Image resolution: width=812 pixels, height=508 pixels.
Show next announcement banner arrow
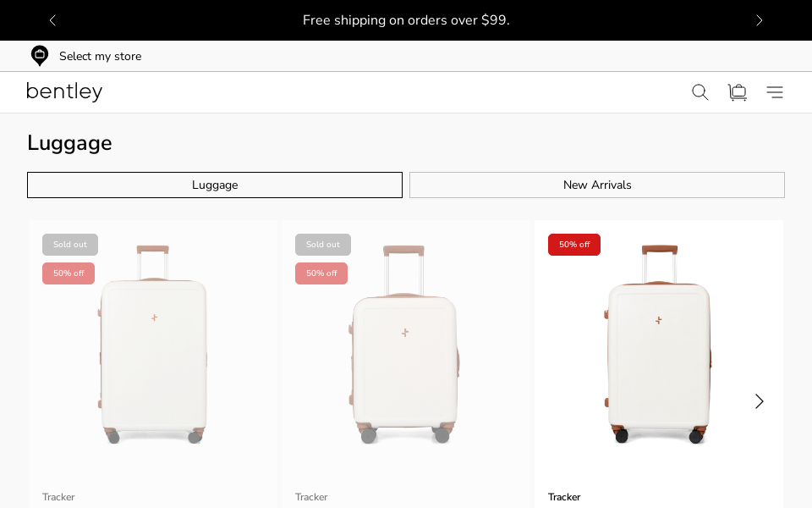click(759, 20)
